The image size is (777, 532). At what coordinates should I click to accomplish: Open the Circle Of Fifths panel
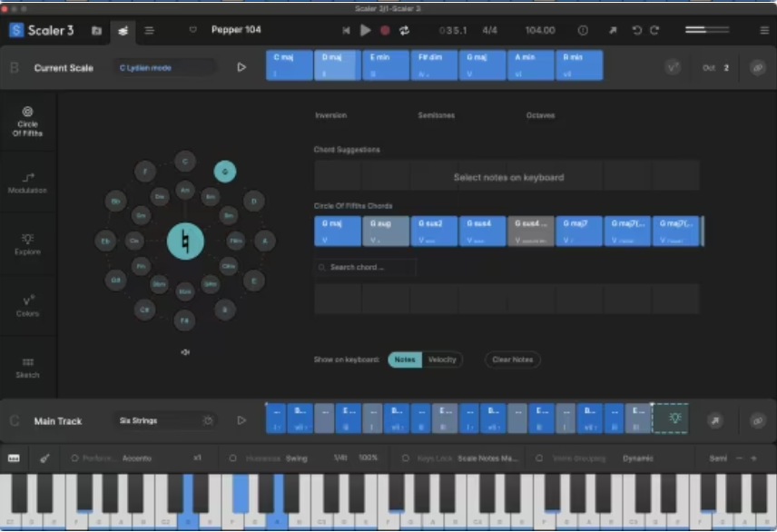click(27, 123)
